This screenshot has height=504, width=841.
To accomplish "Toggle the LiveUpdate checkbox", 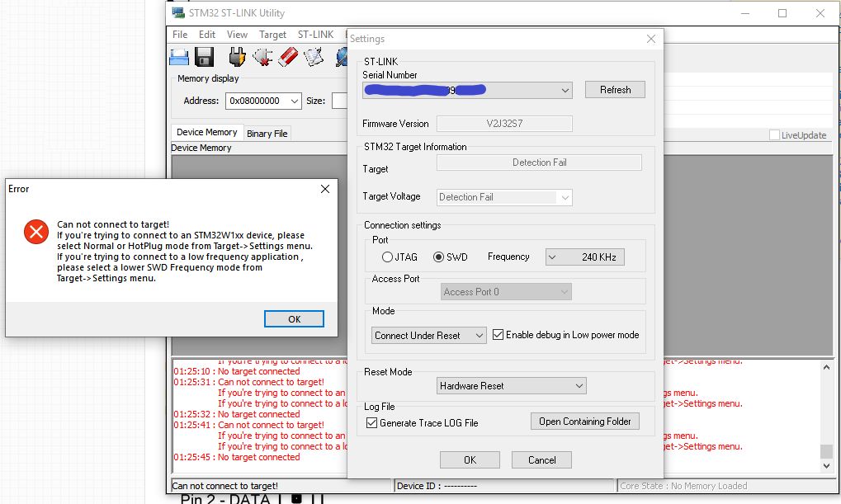I will click(x=774, y=135).
